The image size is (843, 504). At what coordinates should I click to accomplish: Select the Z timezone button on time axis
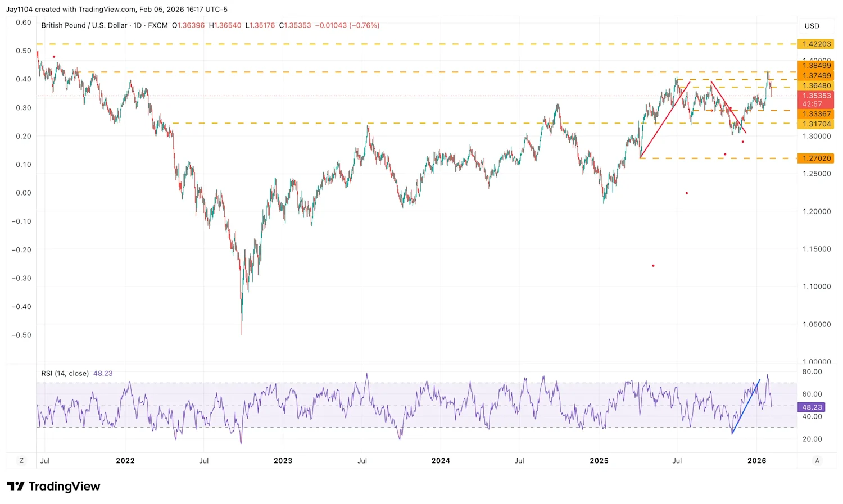21,460
